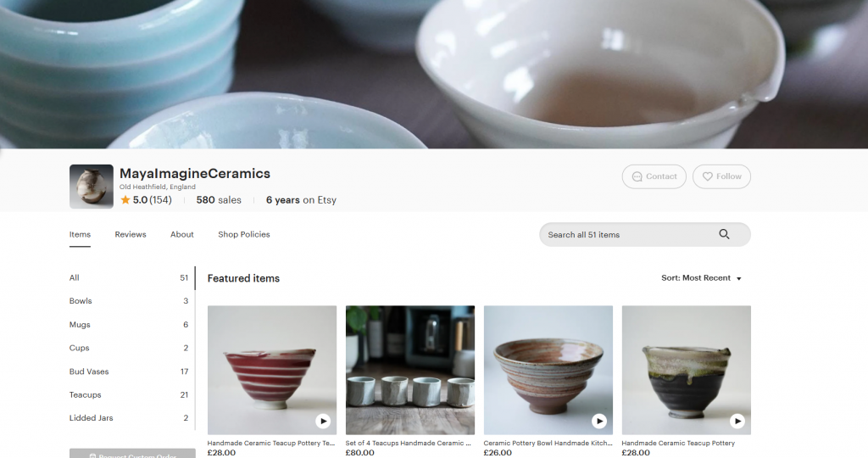This screenshot has height=458, width=868.
Task: Open the Shop Policies tab
Action: pos(244,235)
